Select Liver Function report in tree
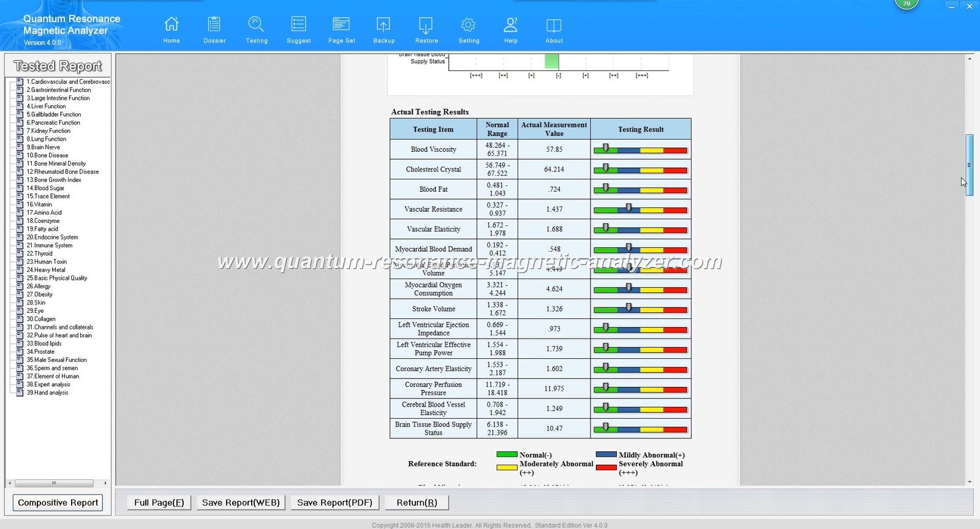Screen dimensions: 980x529 click(x=46, y=107)
